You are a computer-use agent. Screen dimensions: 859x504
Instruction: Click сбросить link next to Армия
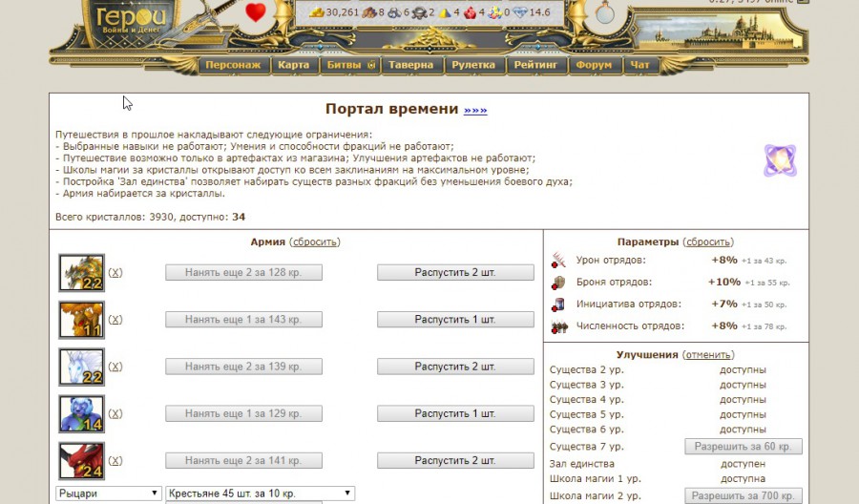(x=315, y=242)
